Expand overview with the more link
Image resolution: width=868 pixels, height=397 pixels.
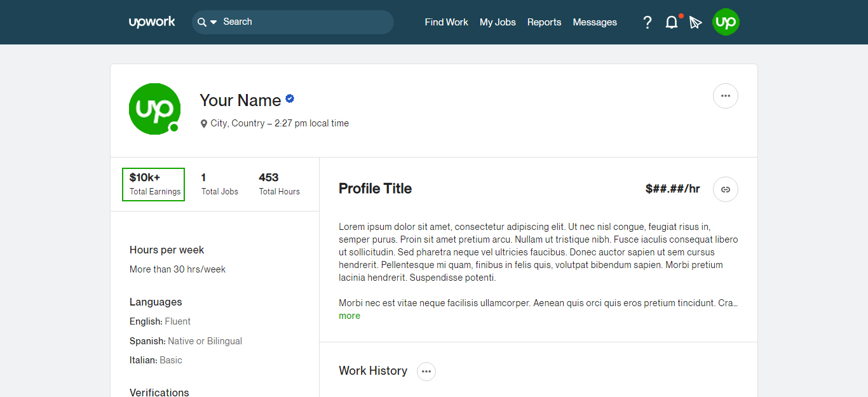(349, 316)
